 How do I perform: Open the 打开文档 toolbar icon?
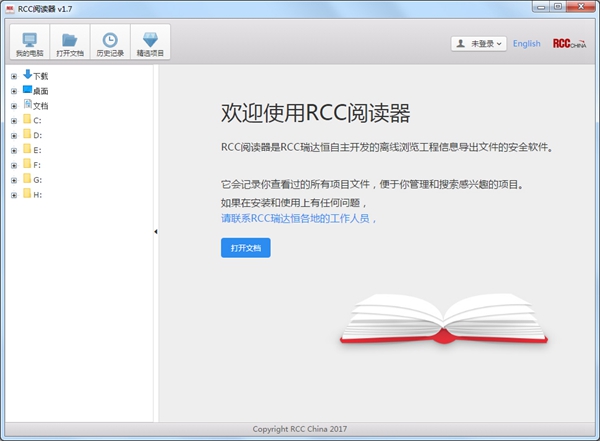click(x=69, y=44)
